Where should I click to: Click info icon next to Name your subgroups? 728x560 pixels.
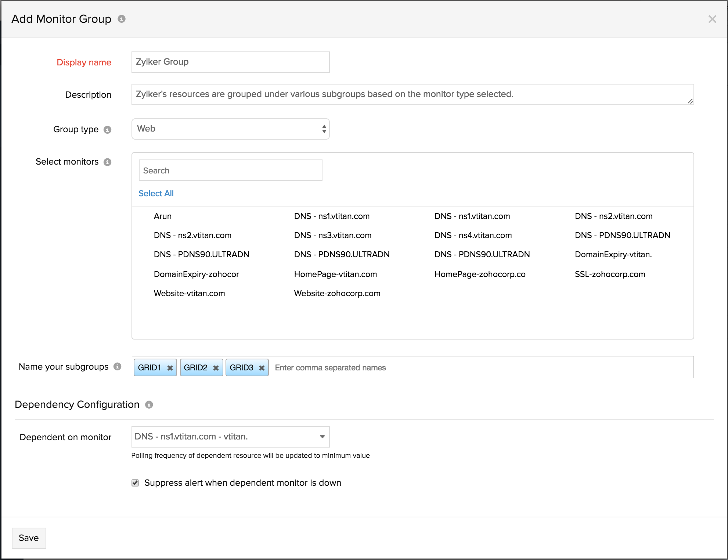click(117, 366)
